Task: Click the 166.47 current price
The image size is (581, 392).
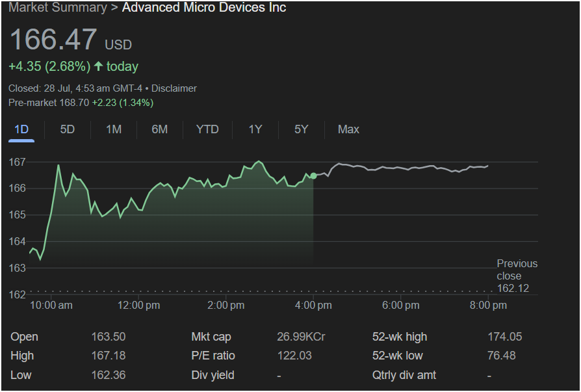Action: click(53, 40)
